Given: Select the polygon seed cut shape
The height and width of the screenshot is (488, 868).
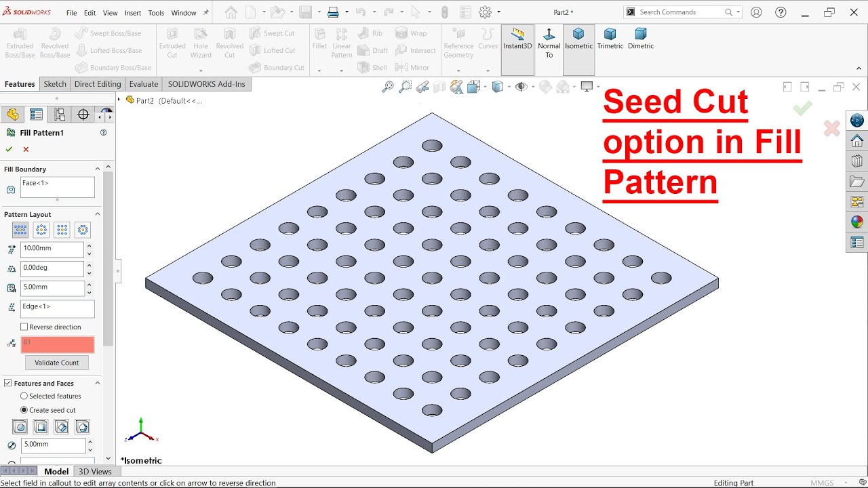Looking at the screenshot, I should click(82, 427).
